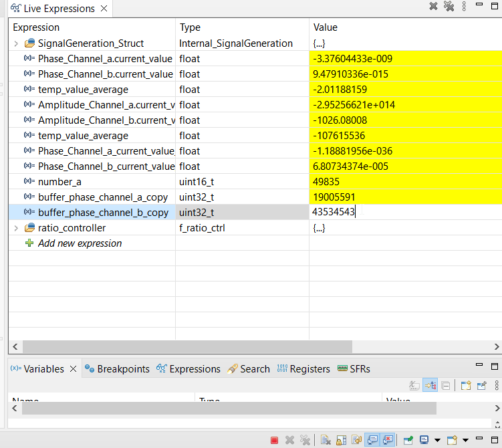Click the Variables panel horizontal scrollbar thumb
This screenshot has height=448, width=502.
[x=229, y=409]
